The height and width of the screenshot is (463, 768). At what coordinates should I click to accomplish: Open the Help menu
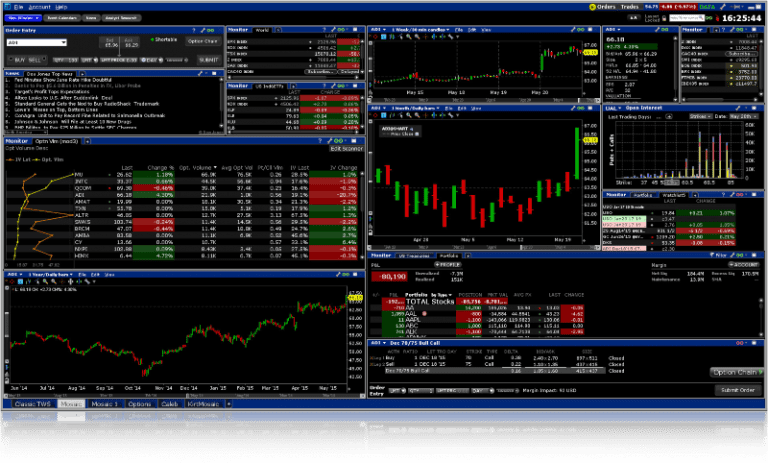(x=61, y=7)
